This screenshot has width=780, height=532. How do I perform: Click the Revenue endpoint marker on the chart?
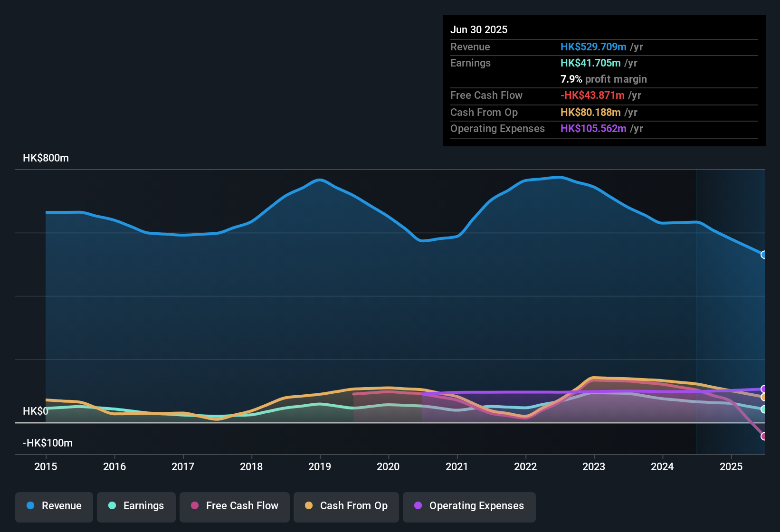[x=764, y=255]
